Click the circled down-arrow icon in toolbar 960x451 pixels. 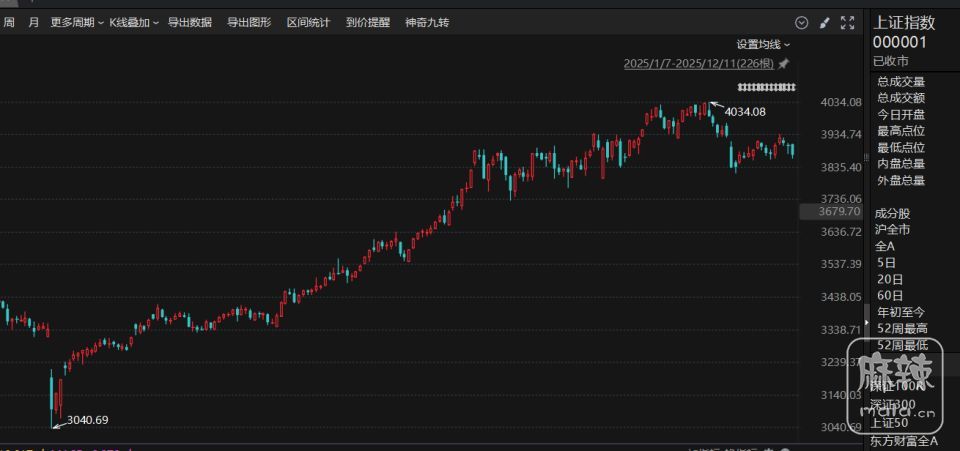click(801, 22)
